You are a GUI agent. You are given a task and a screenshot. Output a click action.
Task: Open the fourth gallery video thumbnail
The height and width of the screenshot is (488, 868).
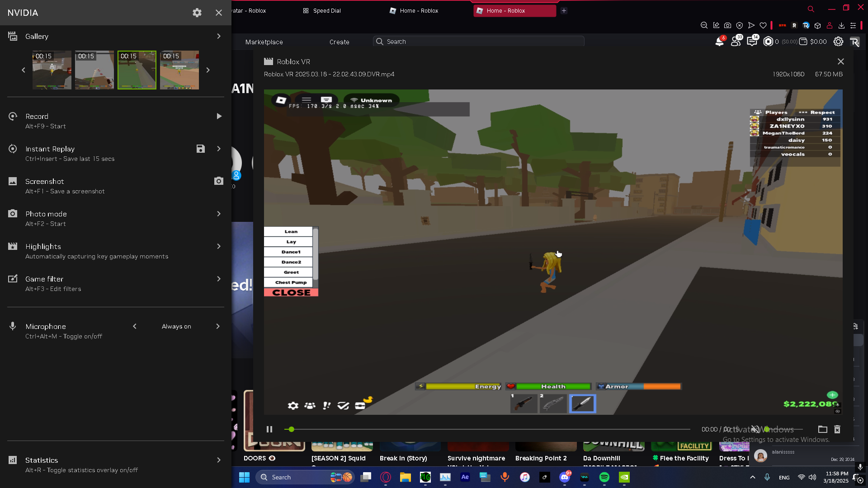click(x=179, y=70)
